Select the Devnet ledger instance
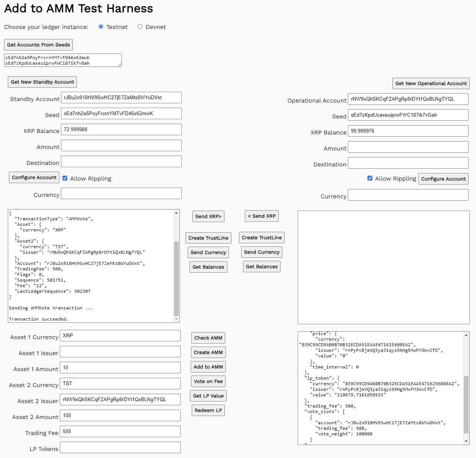 pos(140,27)
